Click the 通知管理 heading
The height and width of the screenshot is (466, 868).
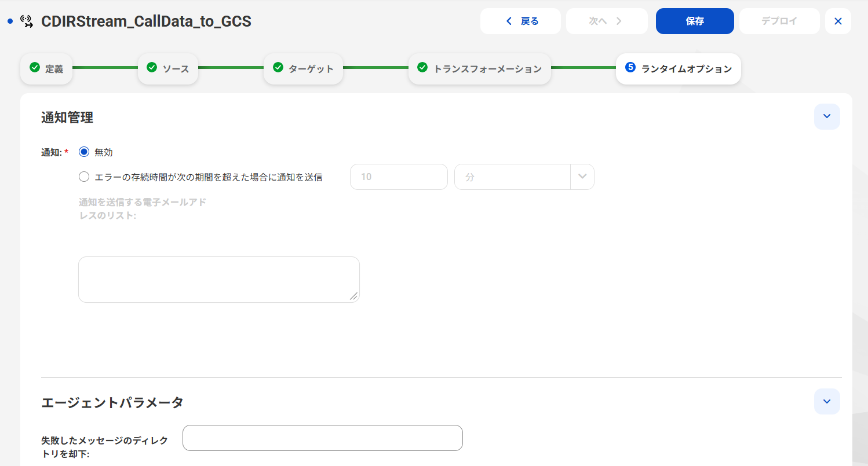click(x=67, y=118)
